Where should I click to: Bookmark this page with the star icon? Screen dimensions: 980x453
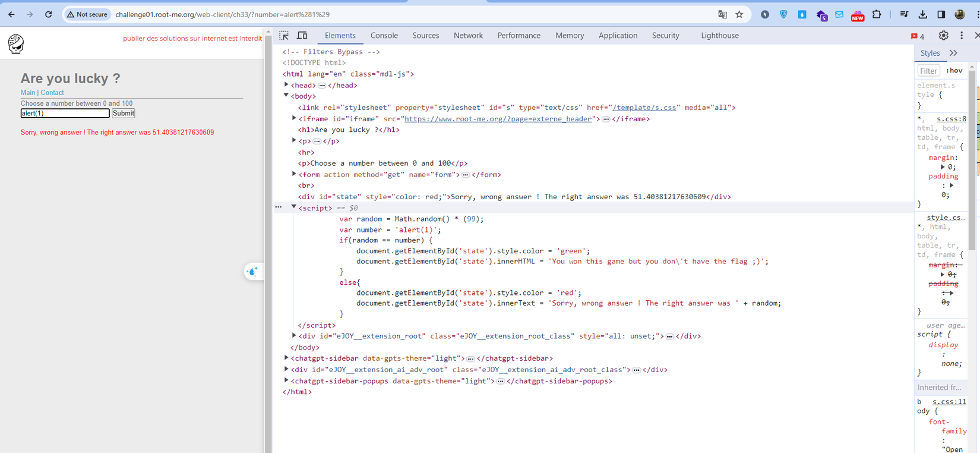pos(739,14)
